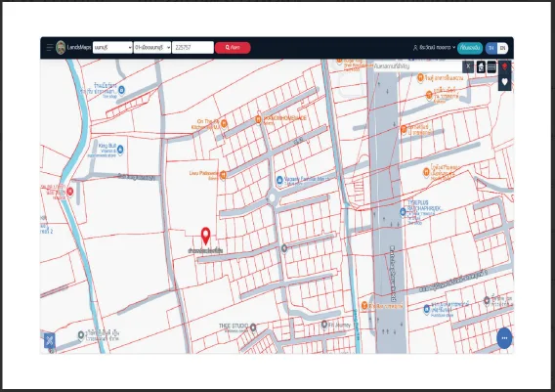Click the red search button
The width and height of the screenshot is (555, 392).
tap(233, 48)
